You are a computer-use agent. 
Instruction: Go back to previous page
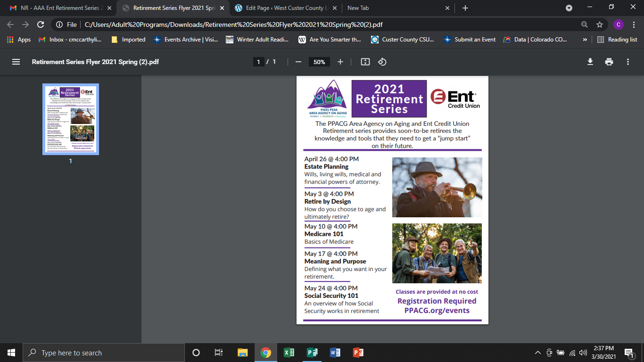click(x=11, y=25)
